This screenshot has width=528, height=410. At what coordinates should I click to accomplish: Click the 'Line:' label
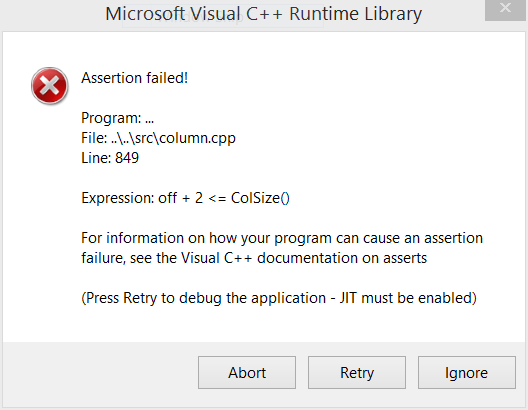(x=96, y=158)
